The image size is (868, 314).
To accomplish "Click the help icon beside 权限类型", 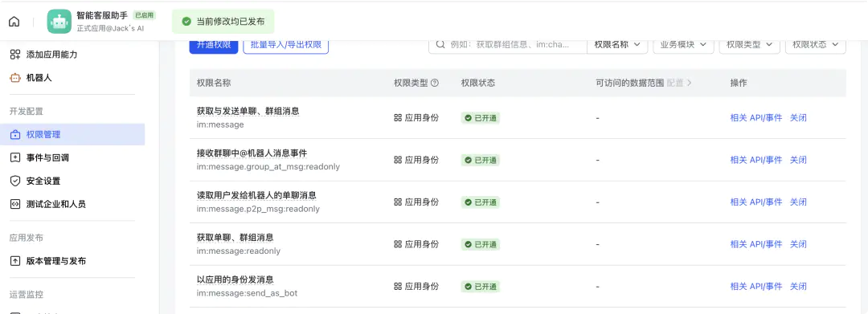I will coord(435,83).
